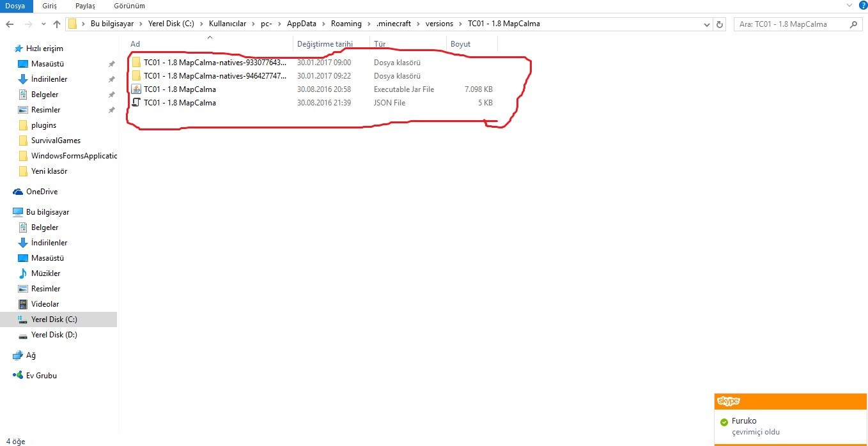This screenshot has height=446, width=868.
Task: Click the 7.098 KB size value
Action: point(479,89)
